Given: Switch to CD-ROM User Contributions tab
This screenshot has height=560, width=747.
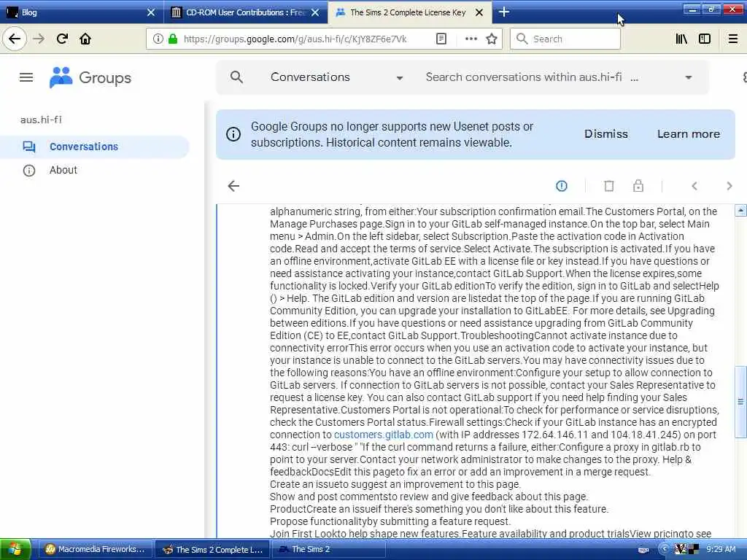Looking at the screenshot, I should tap(246, 12).
